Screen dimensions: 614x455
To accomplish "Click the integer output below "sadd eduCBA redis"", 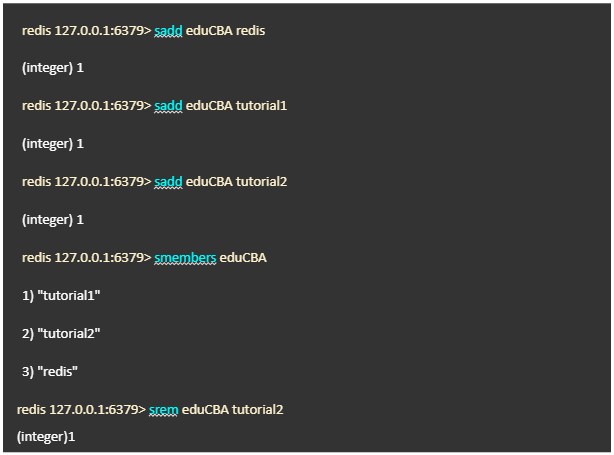I will 52,68.
